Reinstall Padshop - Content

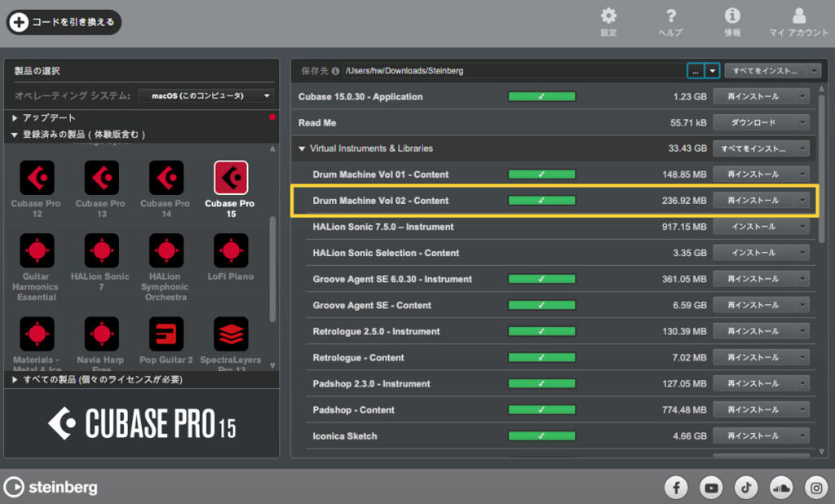(753, 409)
